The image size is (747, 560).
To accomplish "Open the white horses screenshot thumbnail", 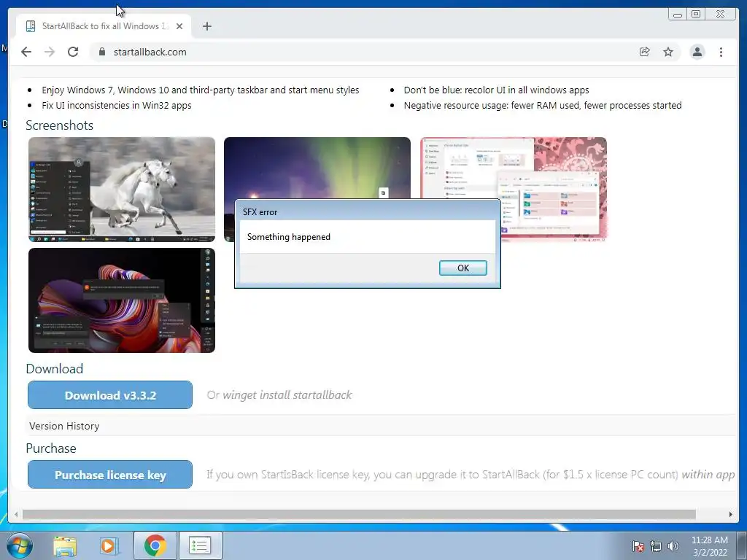I will pos(122,190).
